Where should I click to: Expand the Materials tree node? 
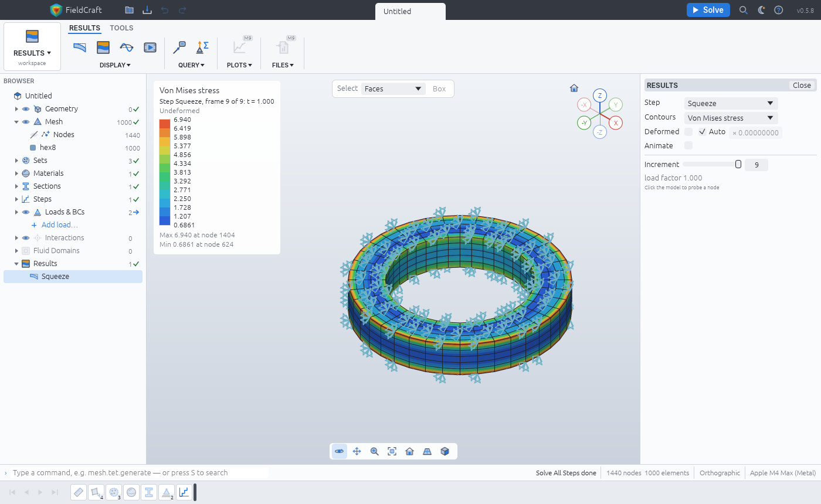click(x=17, y=173)
